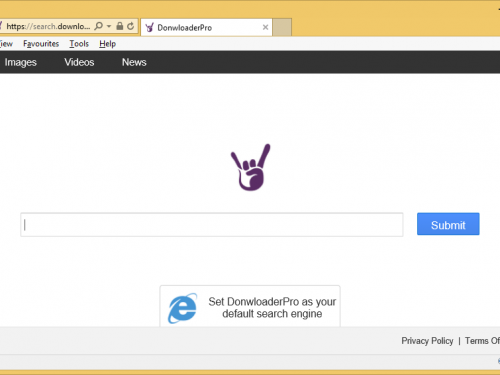Focus the main search text box

coord(212,225)
